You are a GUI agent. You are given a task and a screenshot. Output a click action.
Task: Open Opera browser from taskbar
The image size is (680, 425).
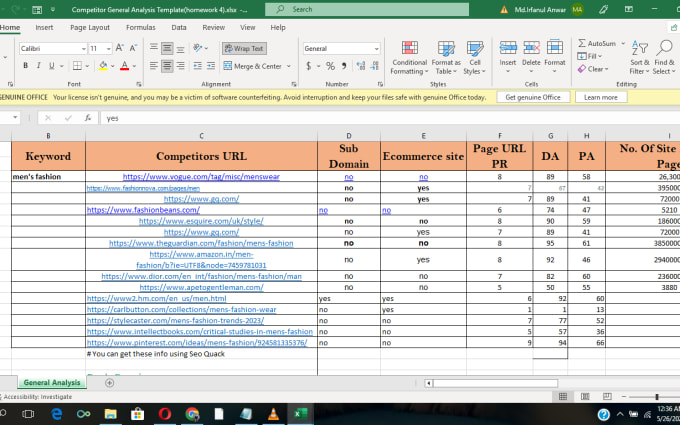(x=165, y=414)
